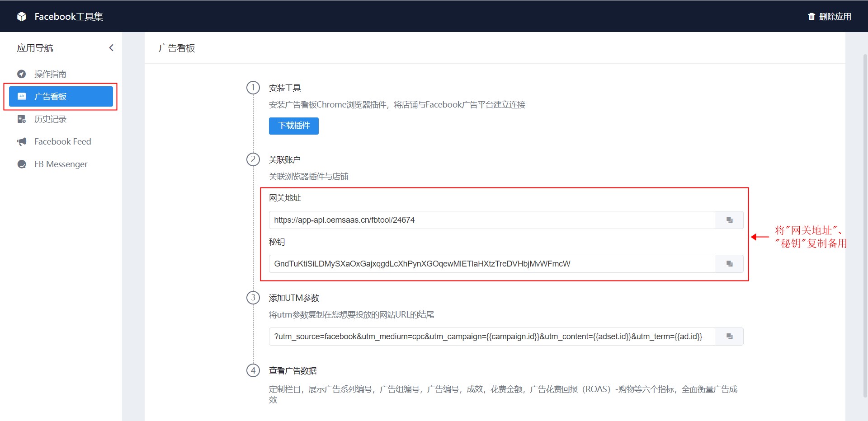Viewport: 868px width, 421px height.
Task: Copy the 网关地址 URL with copy icon
Action: pos(729,220)
